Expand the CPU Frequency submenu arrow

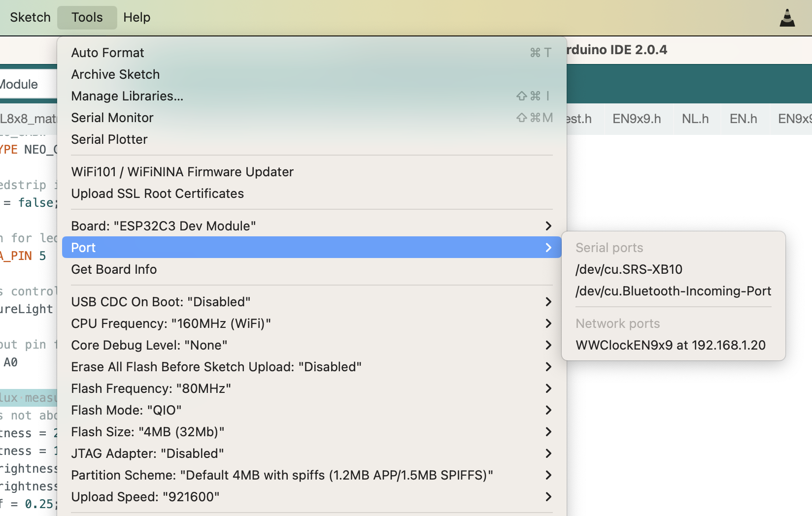pyautogui.click(x=548, y=323)
